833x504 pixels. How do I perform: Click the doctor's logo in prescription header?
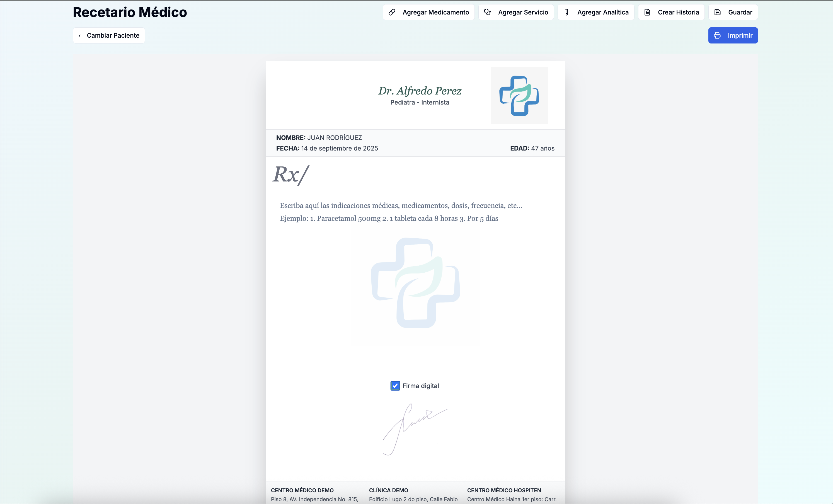click(519, 95)
